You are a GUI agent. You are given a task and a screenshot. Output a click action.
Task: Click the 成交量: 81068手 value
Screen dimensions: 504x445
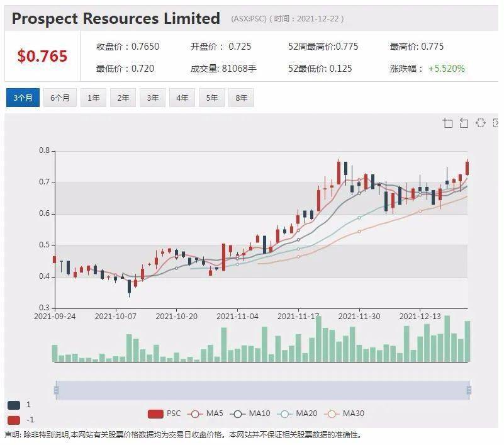click(x=223, y=69)
